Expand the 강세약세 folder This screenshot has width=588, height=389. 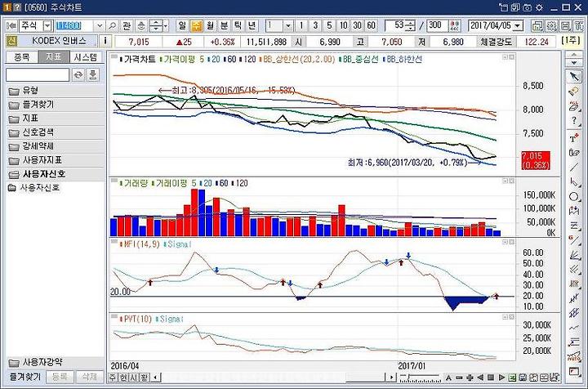56,146
